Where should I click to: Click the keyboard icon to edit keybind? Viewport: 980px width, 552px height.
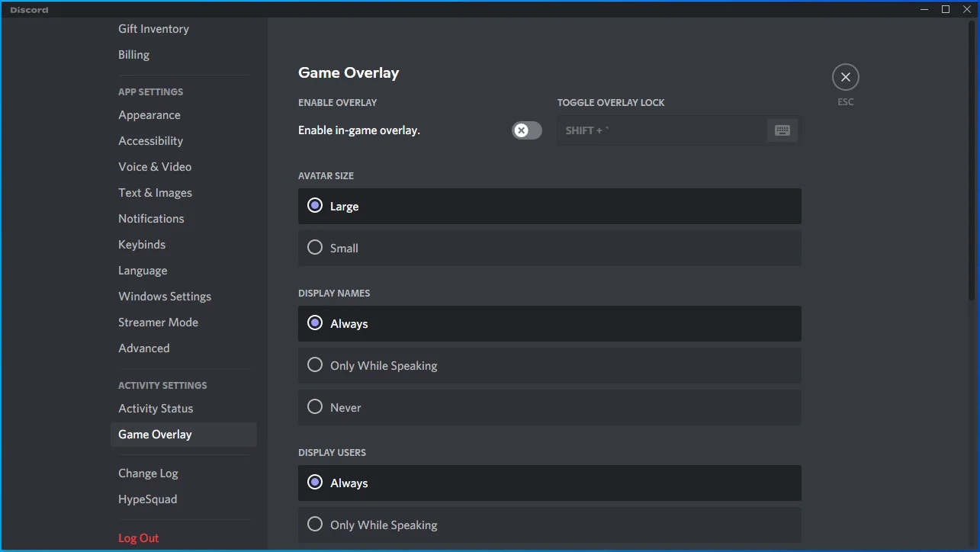click(782, 130)
